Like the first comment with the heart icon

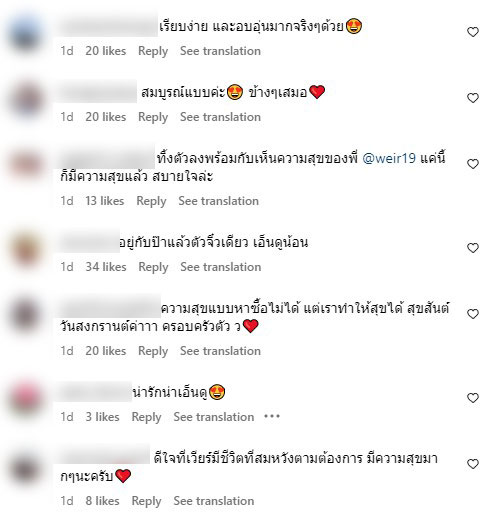tap(473, 32)
